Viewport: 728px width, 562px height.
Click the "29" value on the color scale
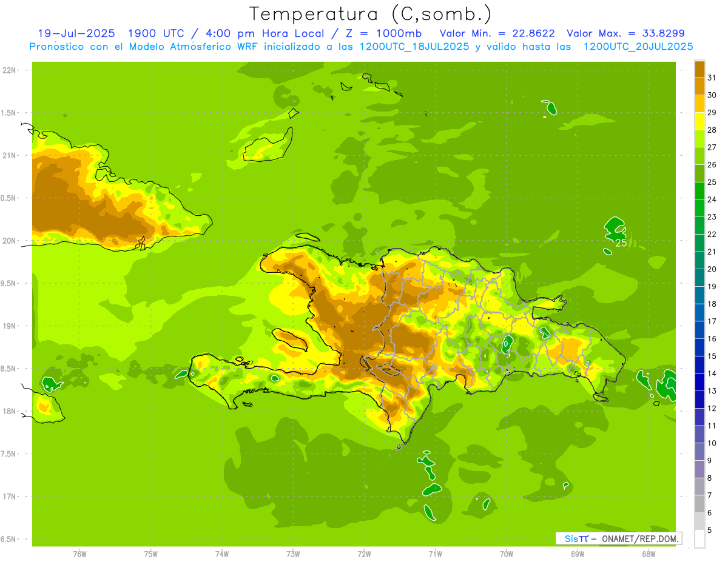click(712, 113)
